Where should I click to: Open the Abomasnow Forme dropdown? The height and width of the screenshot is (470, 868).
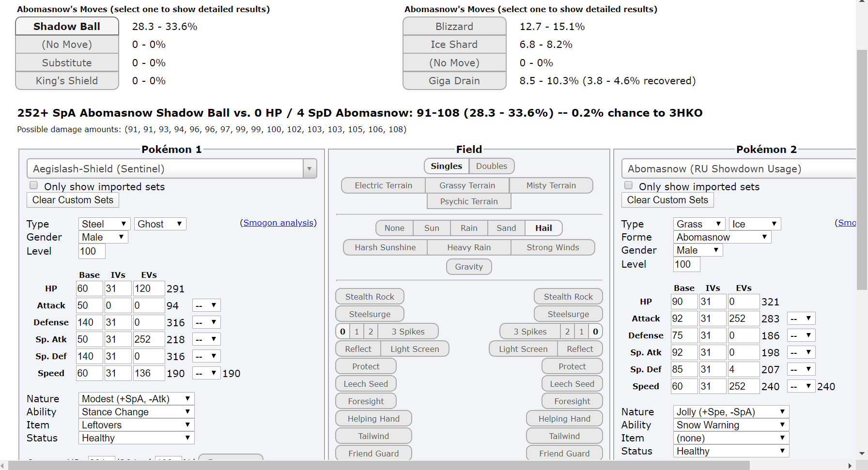coord(722,237)
